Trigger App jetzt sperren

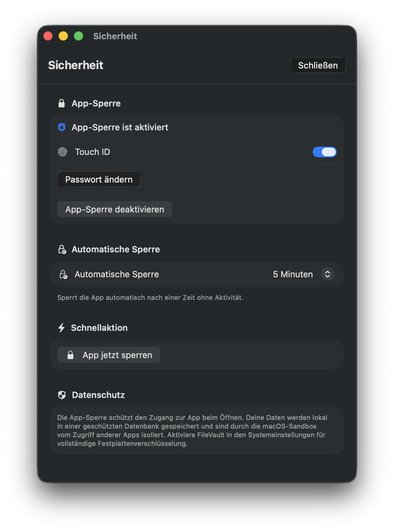coord(108,354)
